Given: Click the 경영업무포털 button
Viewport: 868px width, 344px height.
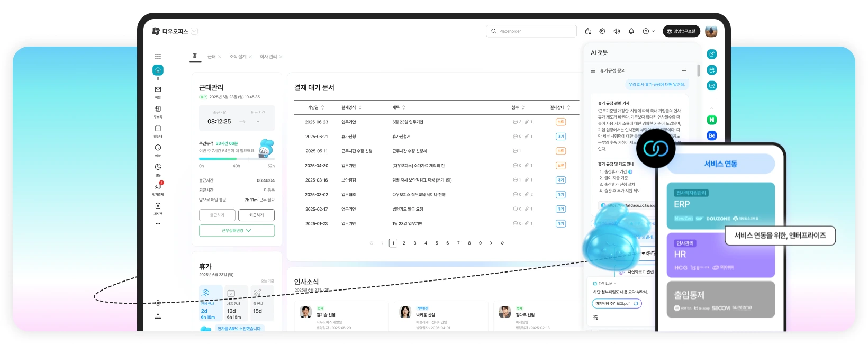Looking at the screenshot, I should pos(681,31).
